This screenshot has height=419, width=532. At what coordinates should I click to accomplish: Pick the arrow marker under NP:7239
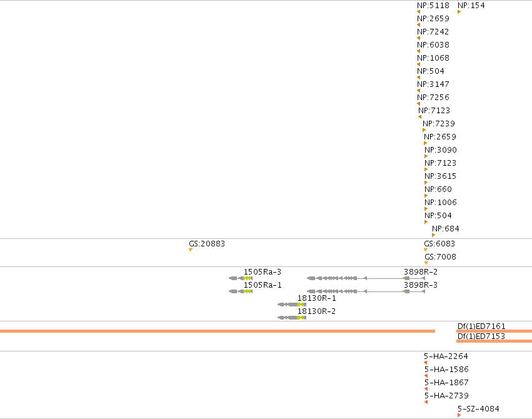(424, 130)
